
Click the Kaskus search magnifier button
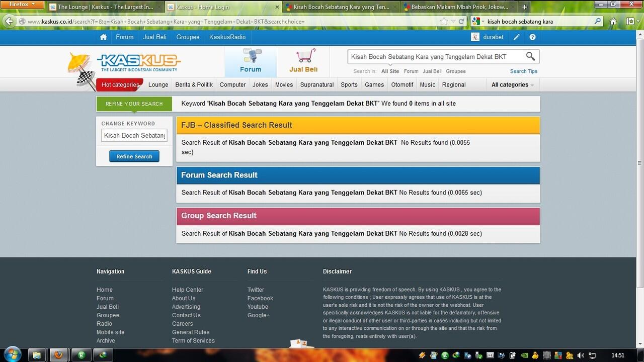[x=531, y=56]
